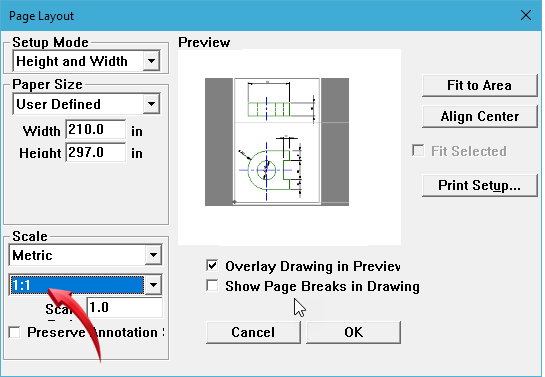Uncheck Overlay Drawing in Preview

pos(212,266)
